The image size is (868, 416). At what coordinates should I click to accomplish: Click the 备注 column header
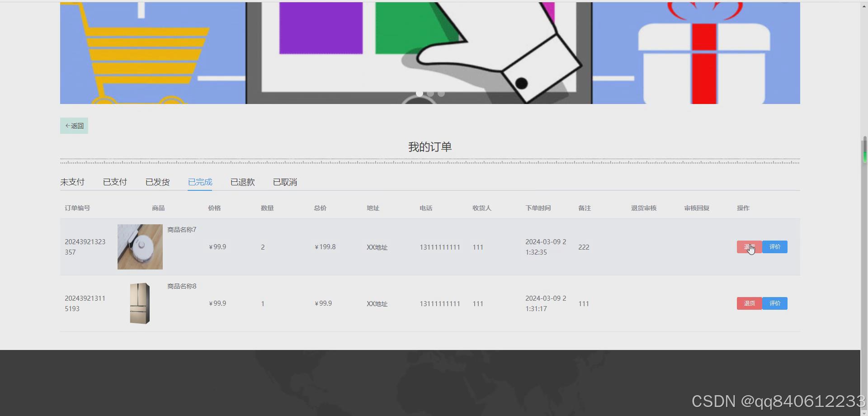[585, 208]
